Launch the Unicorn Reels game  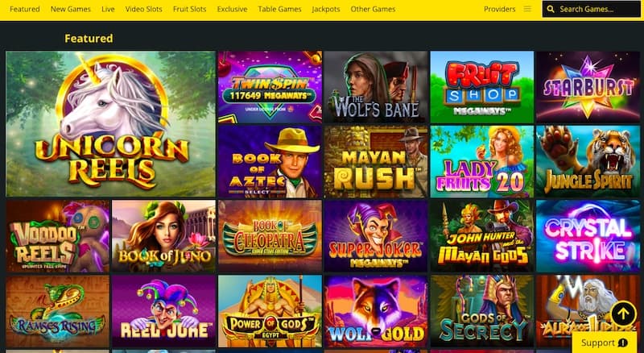coord(110,124)
